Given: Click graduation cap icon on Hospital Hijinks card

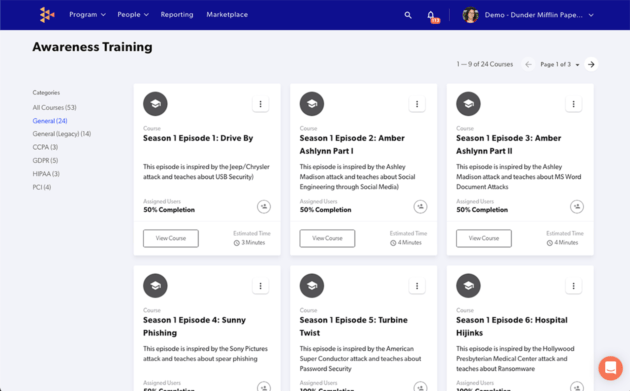Looking at the screenshot, I should pyautogui.click(x=468, y=286).
